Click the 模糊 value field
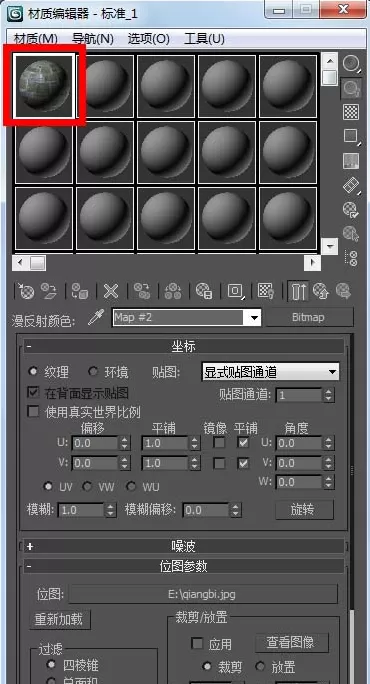The width and height of the screenshot is (370, 684). pyautogui.click(x=81, y=510)
